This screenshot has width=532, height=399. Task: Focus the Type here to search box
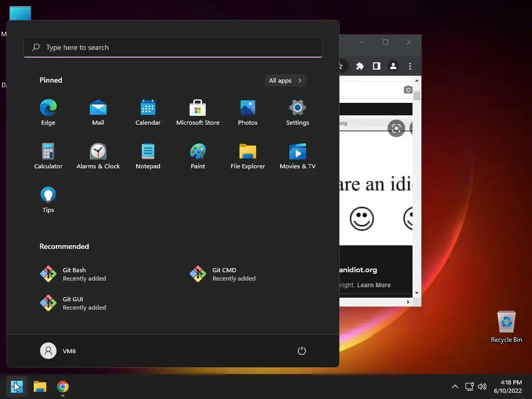point(173,47)
